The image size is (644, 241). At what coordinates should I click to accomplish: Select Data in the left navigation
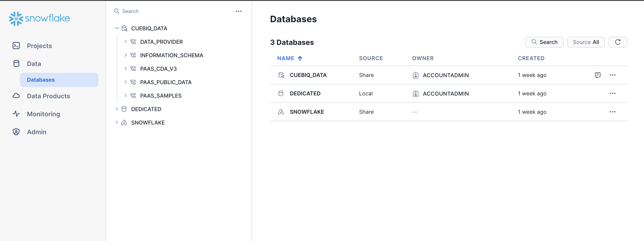click(x=33, y=64)
